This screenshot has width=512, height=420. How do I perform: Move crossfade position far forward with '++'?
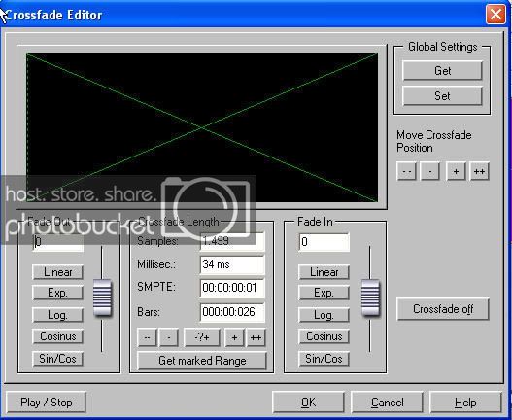click(479, 171)
